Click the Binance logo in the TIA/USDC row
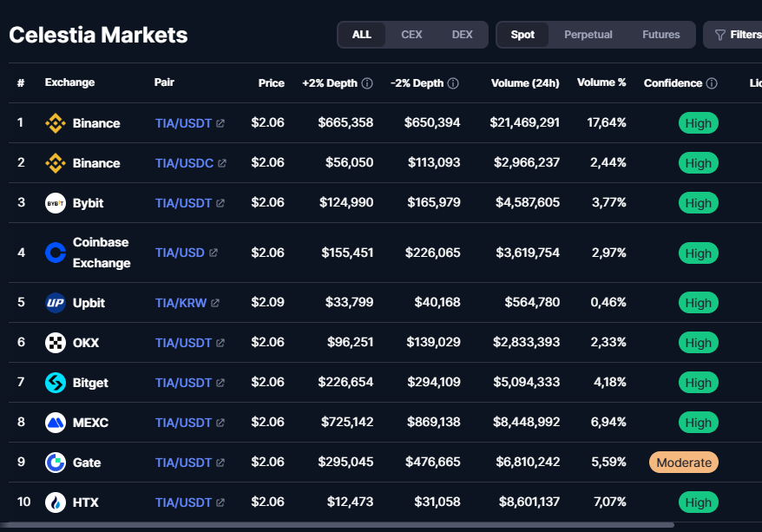The height and width of the screenshot is (532, 762). [56, 163]
